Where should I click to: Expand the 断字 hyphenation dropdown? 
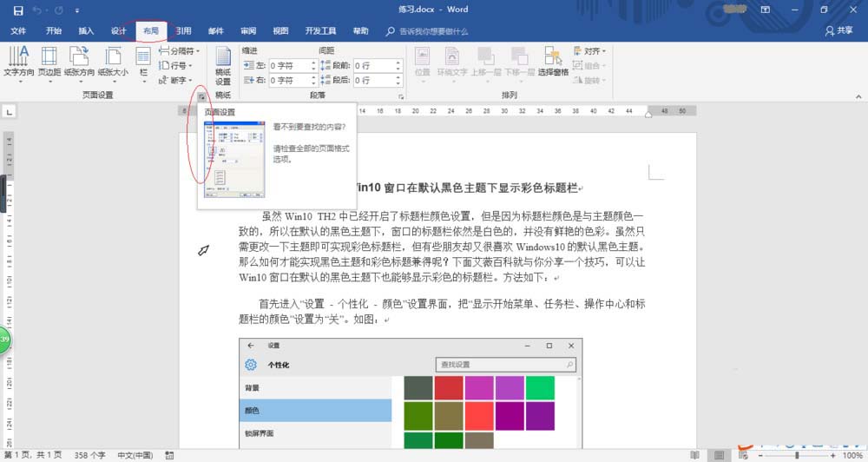tap(175, 80)
